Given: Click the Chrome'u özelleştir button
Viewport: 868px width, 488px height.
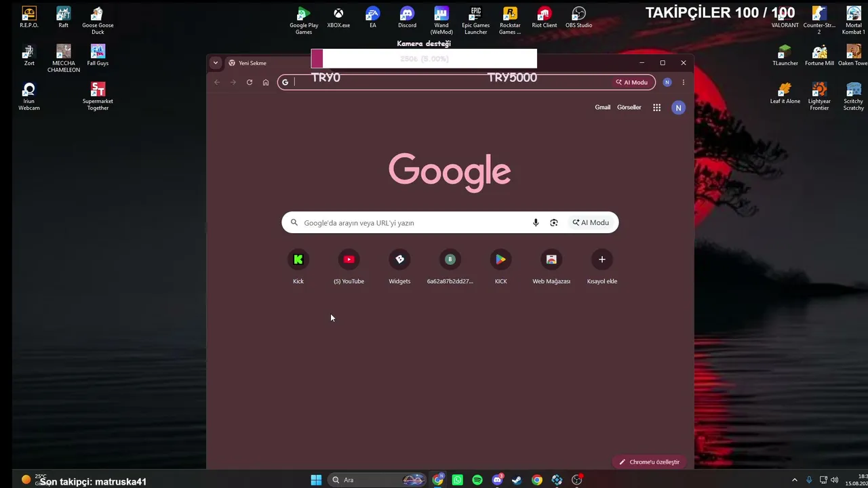Looking at the screenshot, I should click(649, 462).
